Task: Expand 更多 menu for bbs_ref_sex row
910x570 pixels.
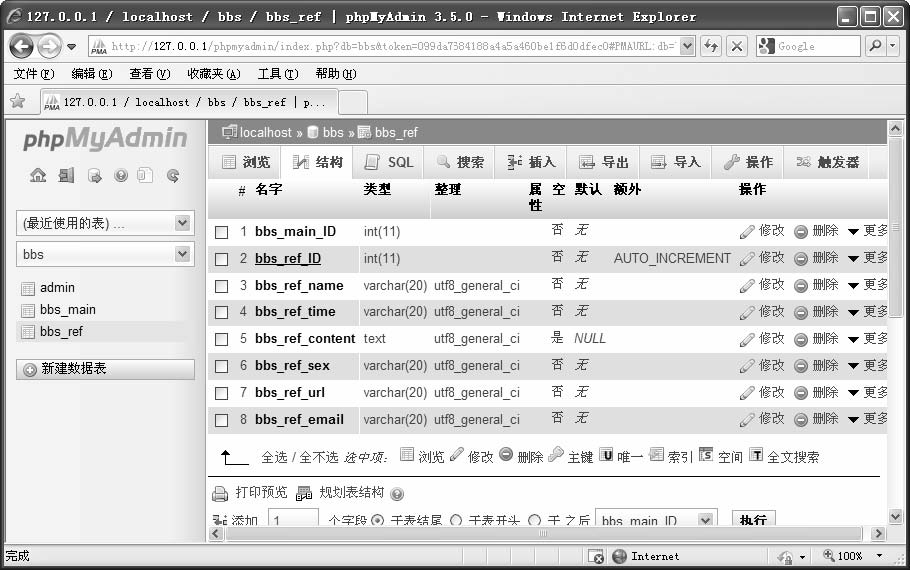Action: [867, 366]
